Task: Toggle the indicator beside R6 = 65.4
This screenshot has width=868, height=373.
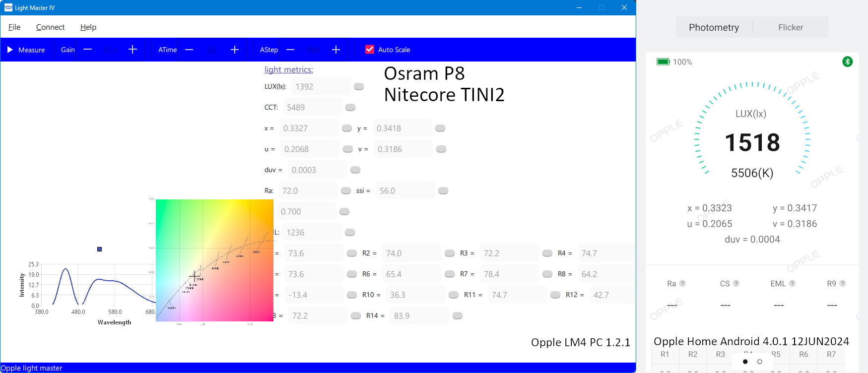Action: pos(450,274)
